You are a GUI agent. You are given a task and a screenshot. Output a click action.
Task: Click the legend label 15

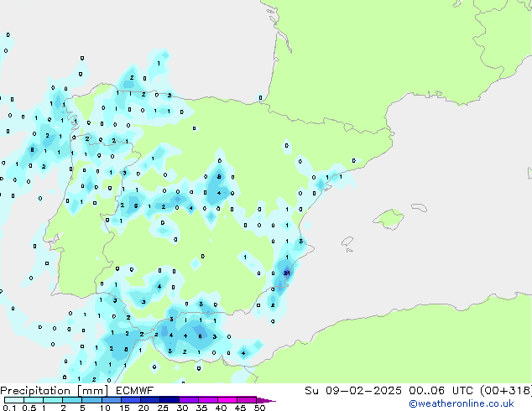(x=124, y=408)
